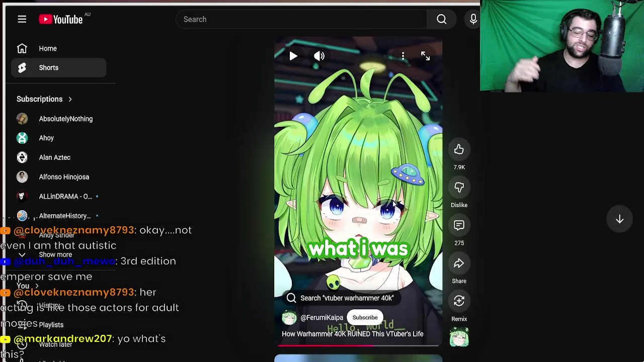This screenshot has width=644, height=362.
Task: Dislike the Short with thumbs down
Action: [x=459, y=188]
